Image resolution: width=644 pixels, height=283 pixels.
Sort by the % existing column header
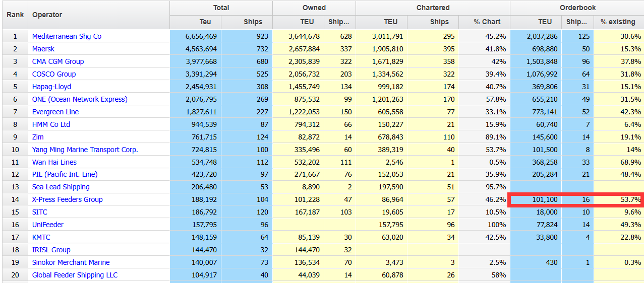(619, 22)
